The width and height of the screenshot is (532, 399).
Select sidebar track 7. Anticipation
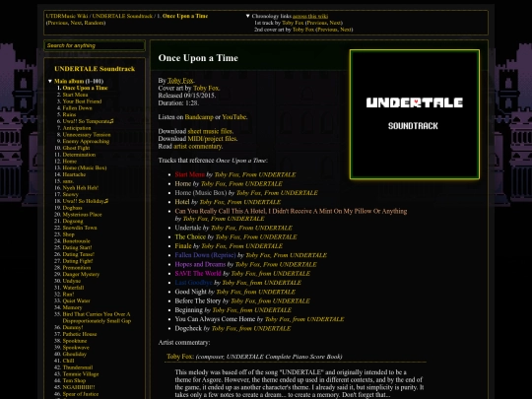click(77, 128)
